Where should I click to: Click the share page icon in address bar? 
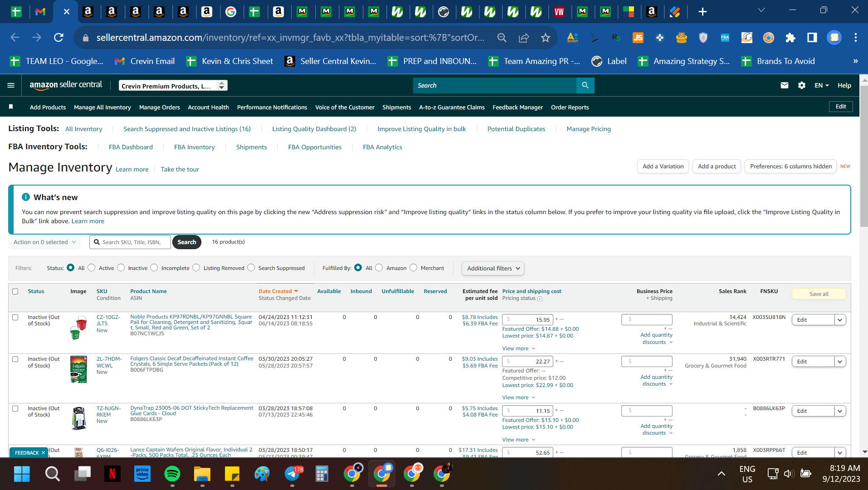tap(524, 38)
